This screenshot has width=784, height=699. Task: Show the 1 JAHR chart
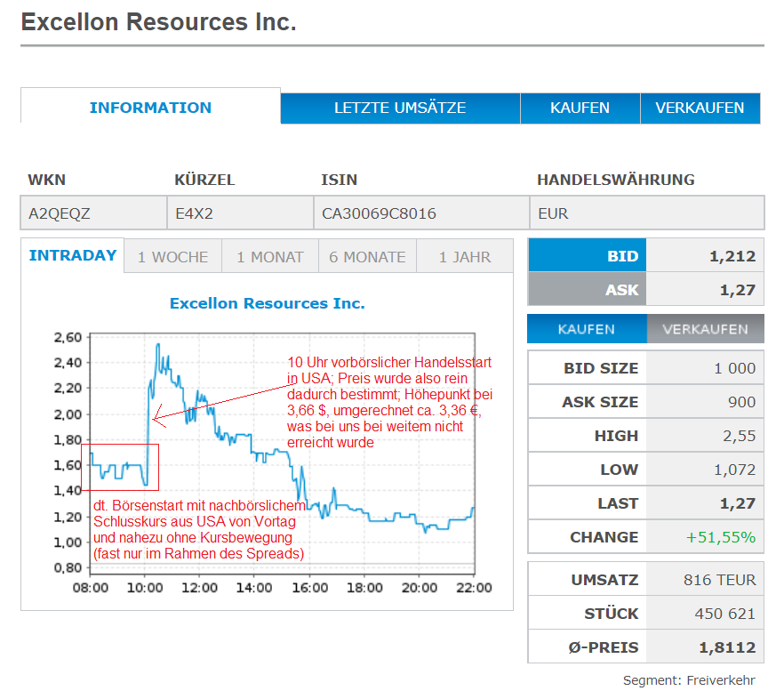coord(464,257)
